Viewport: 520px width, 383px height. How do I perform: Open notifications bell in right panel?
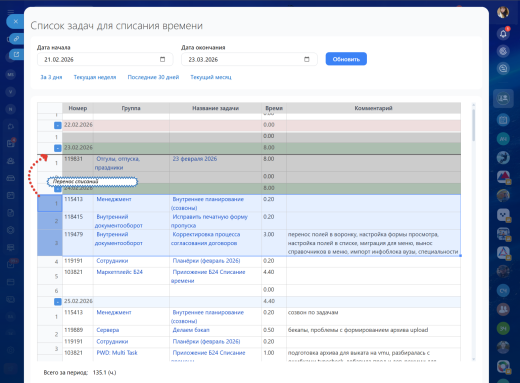click(503, 33)
